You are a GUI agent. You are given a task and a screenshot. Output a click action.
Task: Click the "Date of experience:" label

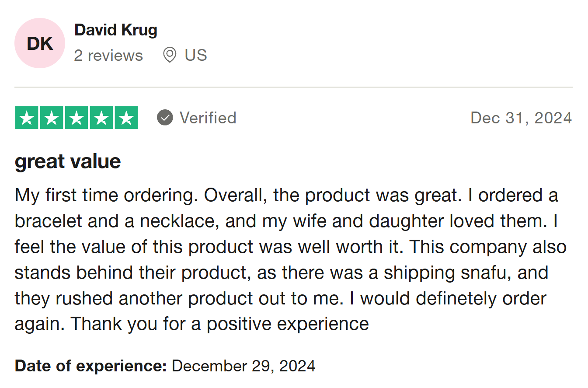[x=91, y=365]
